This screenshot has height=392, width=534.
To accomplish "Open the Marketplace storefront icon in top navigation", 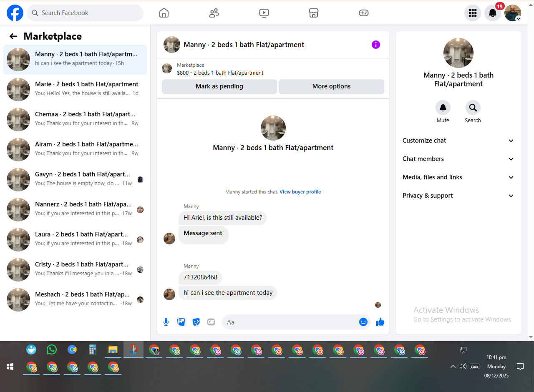I will [314, 13].
